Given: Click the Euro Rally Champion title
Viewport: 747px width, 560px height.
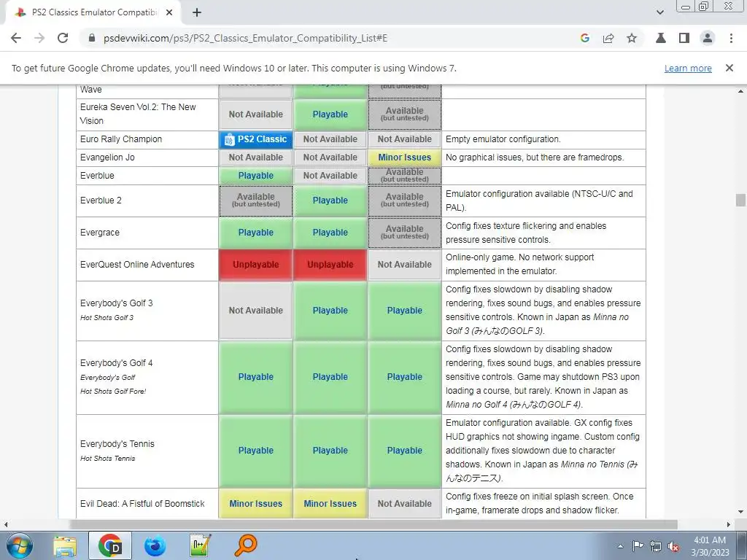Looking at the screenshot, I should 121,139.
